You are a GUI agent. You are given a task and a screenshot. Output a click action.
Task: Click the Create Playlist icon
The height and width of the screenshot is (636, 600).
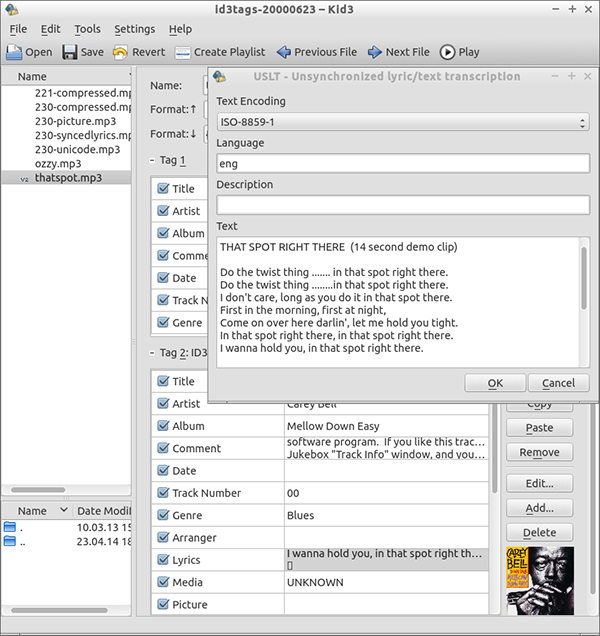[x=183, y=53]
